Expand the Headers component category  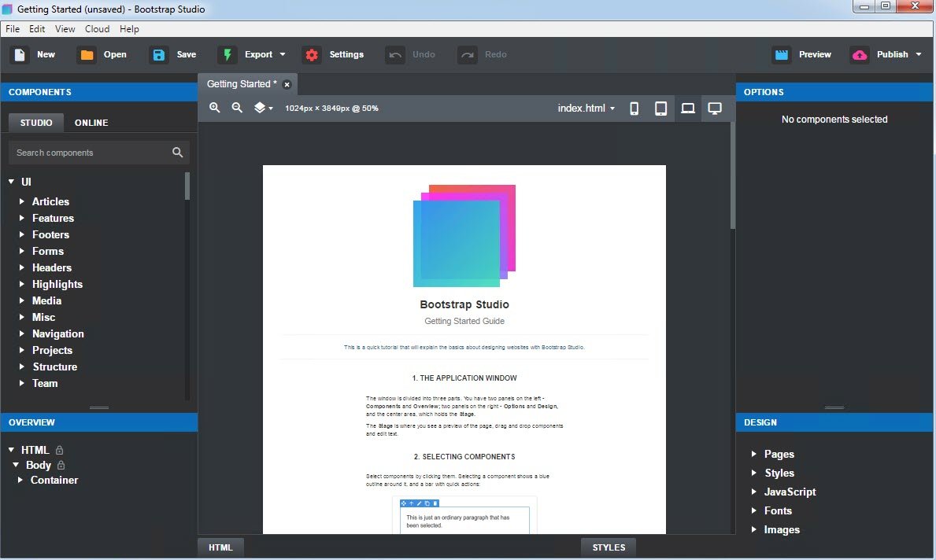(22, 267)
